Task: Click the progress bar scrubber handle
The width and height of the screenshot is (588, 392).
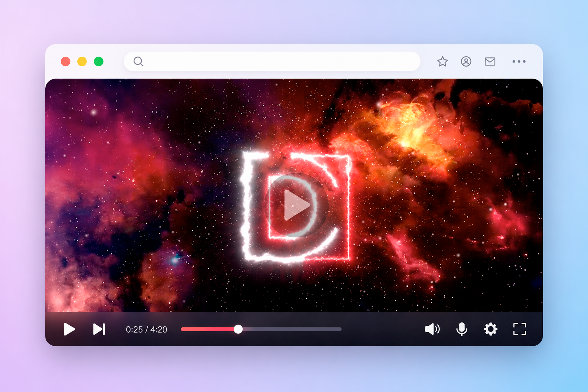Action: 238,329
